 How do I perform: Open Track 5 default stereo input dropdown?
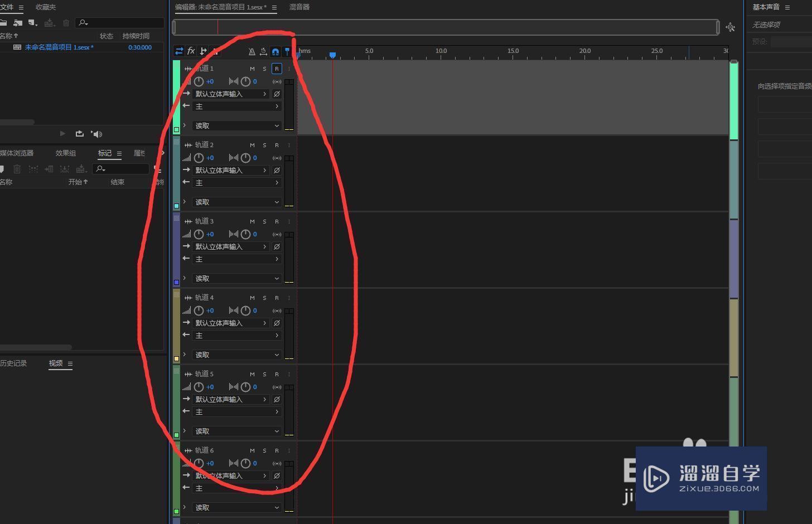[x=231, y=400]
